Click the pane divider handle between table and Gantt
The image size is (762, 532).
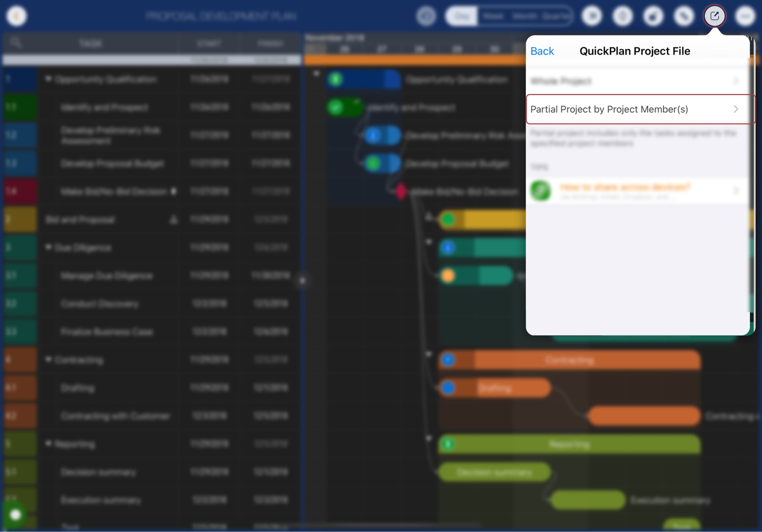[302, 281]
